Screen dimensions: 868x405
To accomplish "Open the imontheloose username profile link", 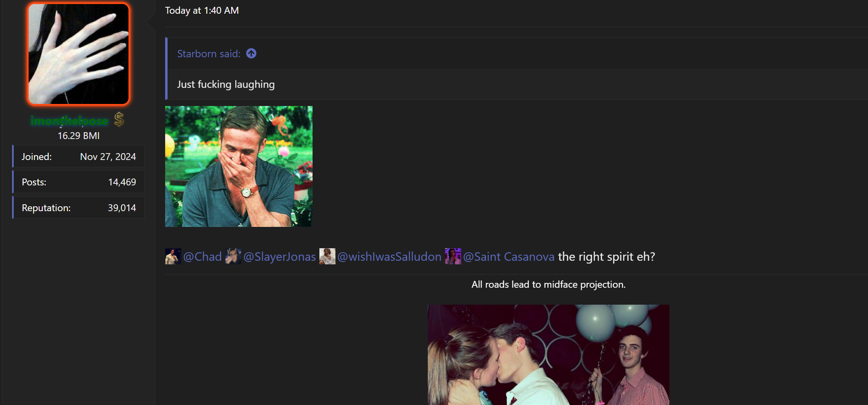I will click(x=69, y=120).
